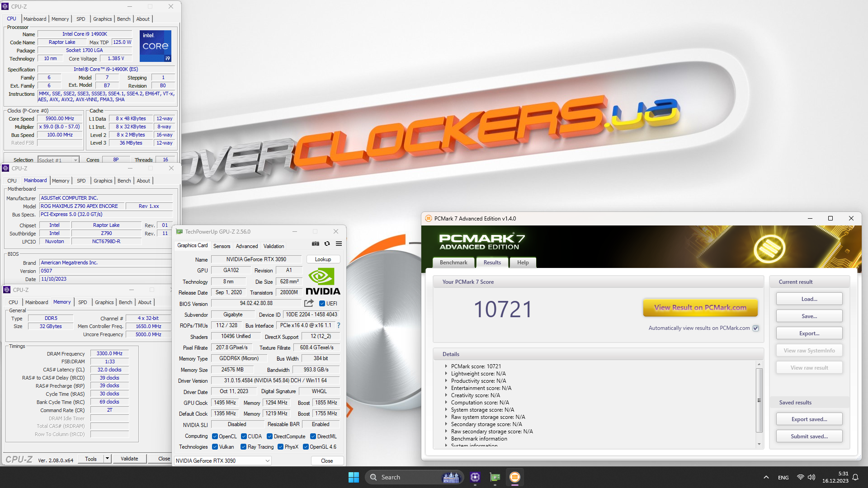Image resolution: width=868 pixels, height=488 pixels.
Task: Click GPU-Z icon on taskbar
Action: [495, 477]
